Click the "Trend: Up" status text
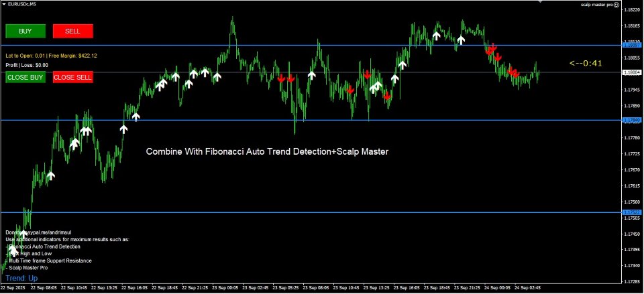Screen dimensions: 644x294 (x=21, y=279)
